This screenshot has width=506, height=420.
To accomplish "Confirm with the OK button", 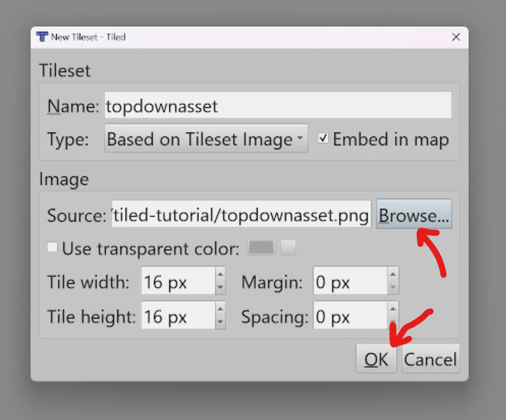I will (x=376, y=359).
